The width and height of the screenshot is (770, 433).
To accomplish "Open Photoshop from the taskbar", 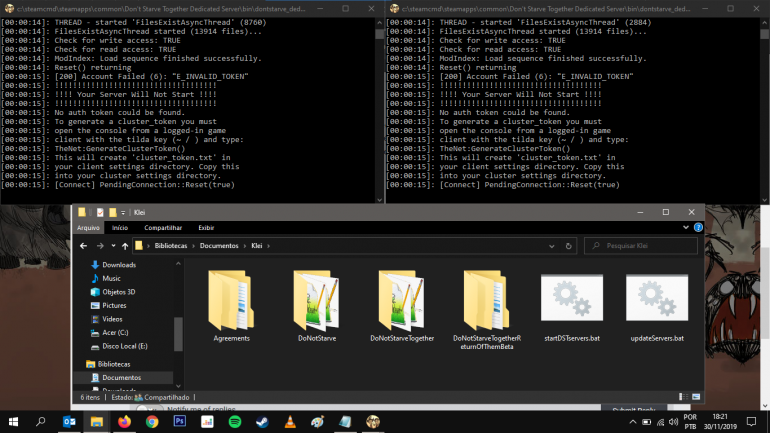I will tap(180, 422).
